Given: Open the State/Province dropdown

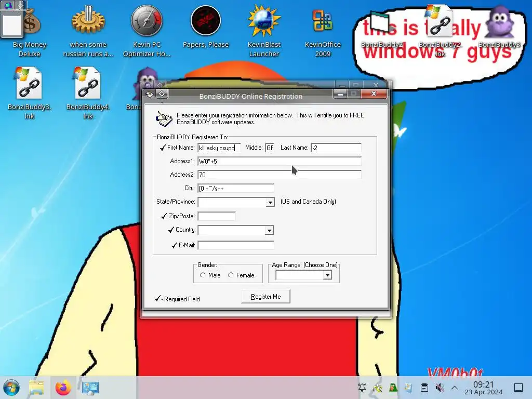Looking at the screenshot, I should [x=270, y=202].
